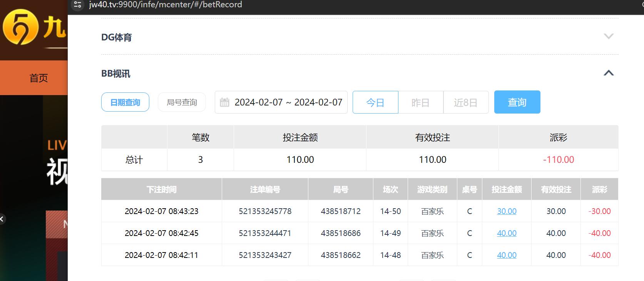Click the left carousel arrow on banner
This screenshot has width=644, height=281.
click(2, 219)
